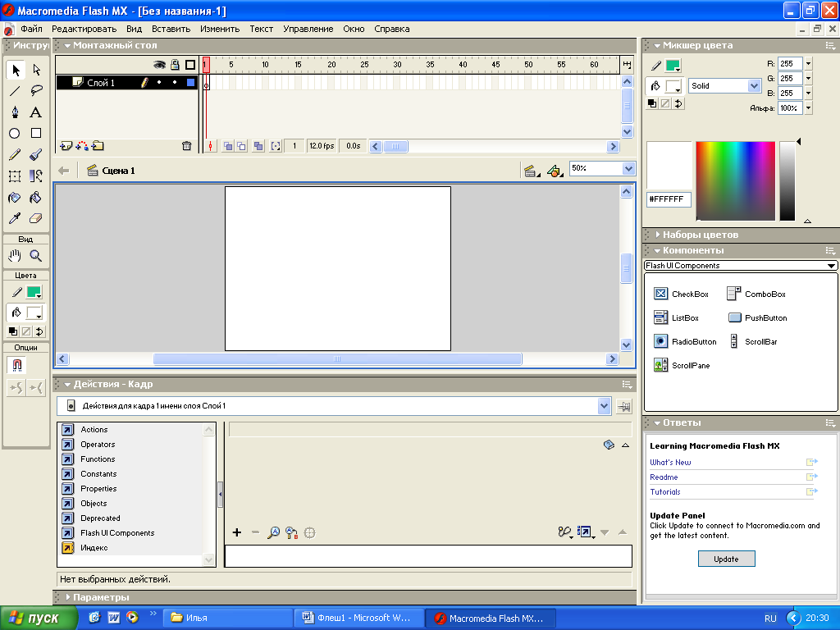This screenshot has height=630, width=840.
Task: Select the Eyedropper tool
Action: pyautogui.click(x=16, y=218)
